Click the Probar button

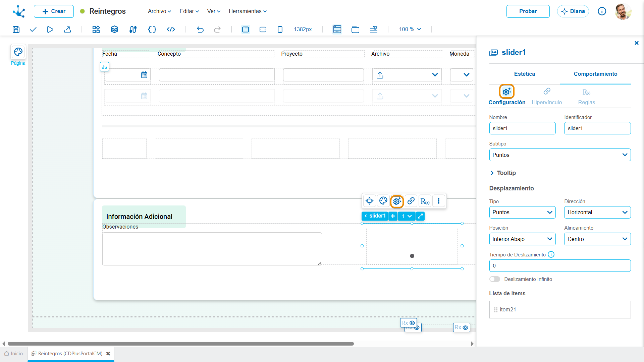pos(528,11)
